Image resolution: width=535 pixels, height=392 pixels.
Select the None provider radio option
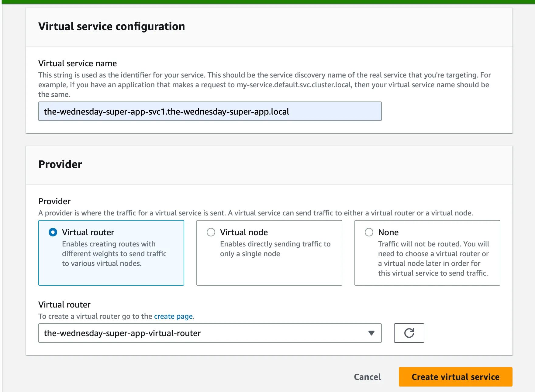click(369, 232)
